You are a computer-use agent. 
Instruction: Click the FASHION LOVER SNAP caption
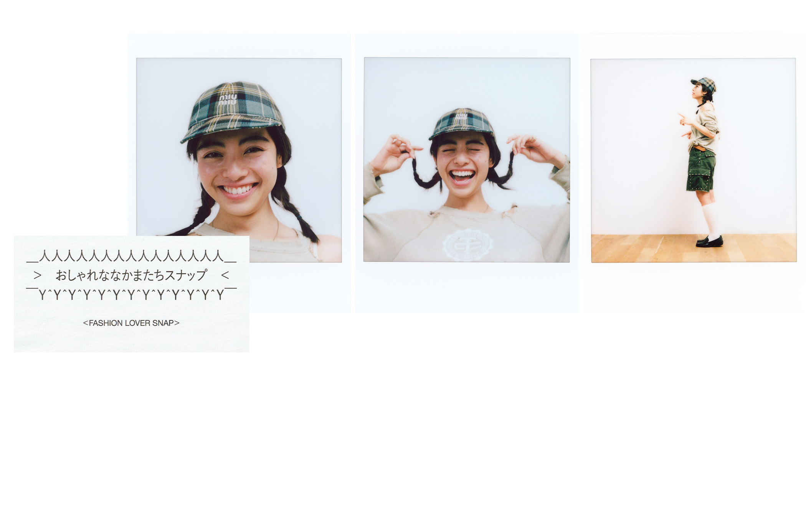coord(131,323)
